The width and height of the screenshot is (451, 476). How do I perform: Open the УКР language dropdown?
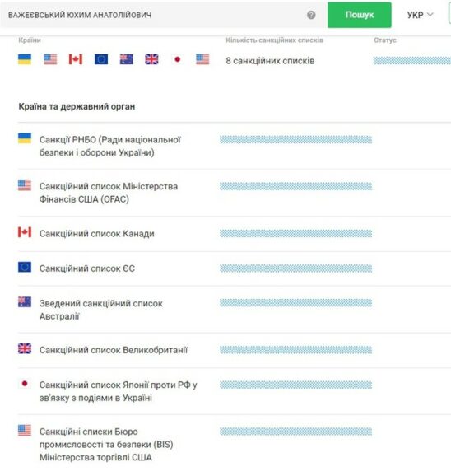(x=420, y=15)
